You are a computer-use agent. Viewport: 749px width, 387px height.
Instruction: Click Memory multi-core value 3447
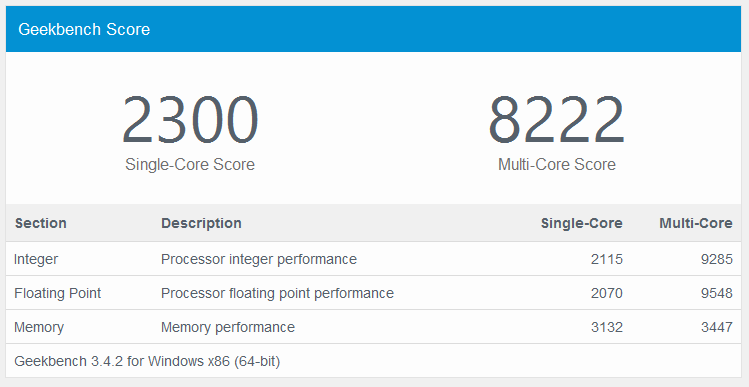[x=717, y=327]
